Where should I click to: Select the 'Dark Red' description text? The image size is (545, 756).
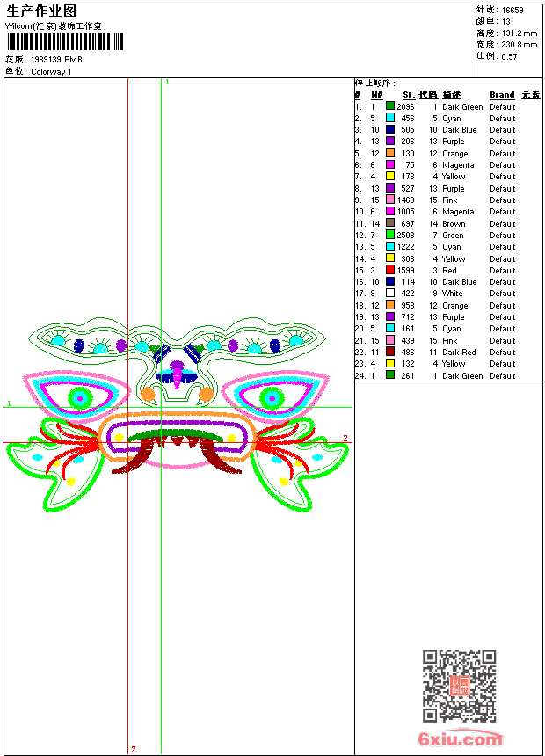click(x=459, y=353)
